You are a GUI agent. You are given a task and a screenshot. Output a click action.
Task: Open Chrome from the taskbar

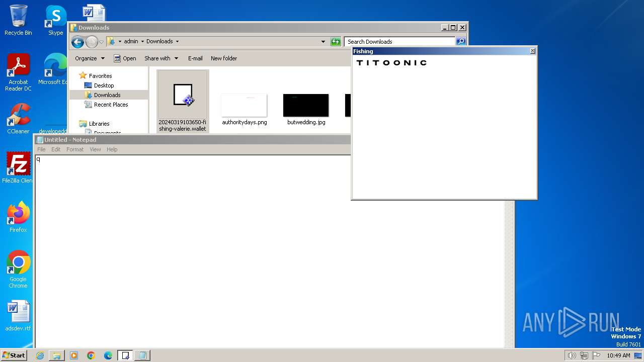point(91,355)
